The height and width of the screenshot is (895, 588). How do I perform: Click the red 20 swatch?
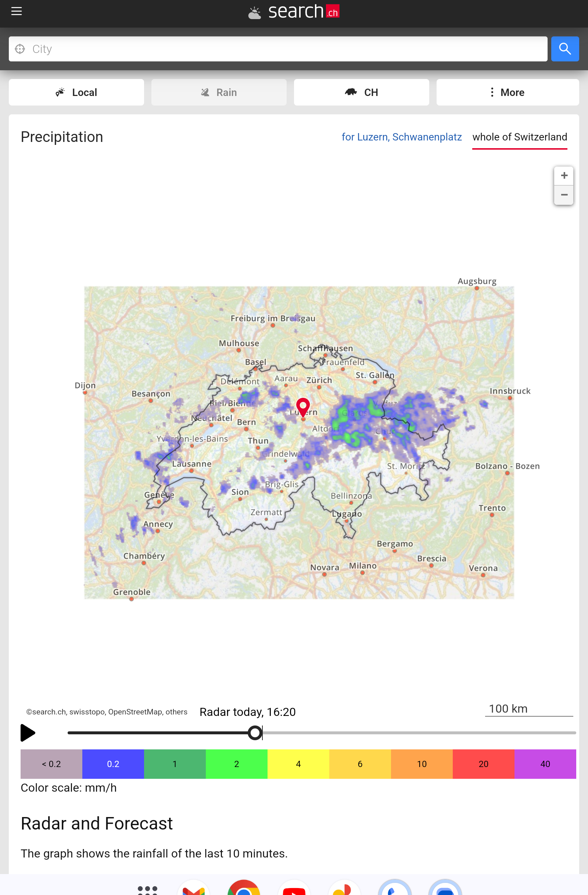click(484, 764)
